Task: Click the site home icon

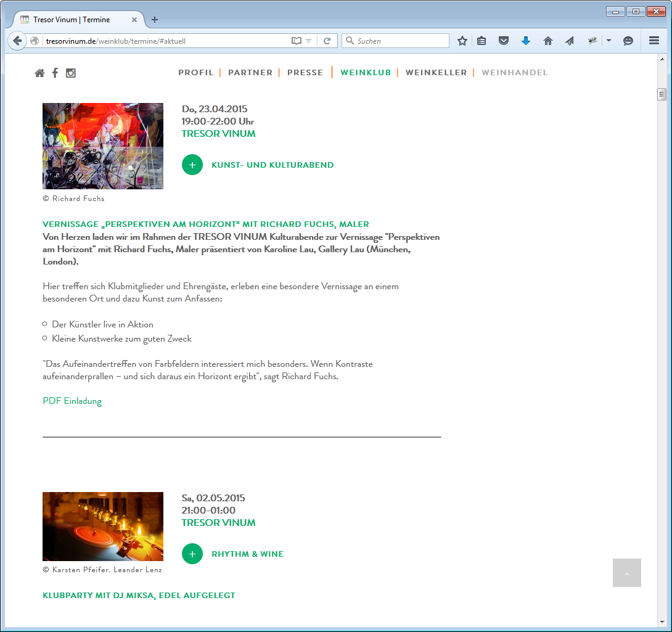Action: pyautogui.click(x=39, y=73)
